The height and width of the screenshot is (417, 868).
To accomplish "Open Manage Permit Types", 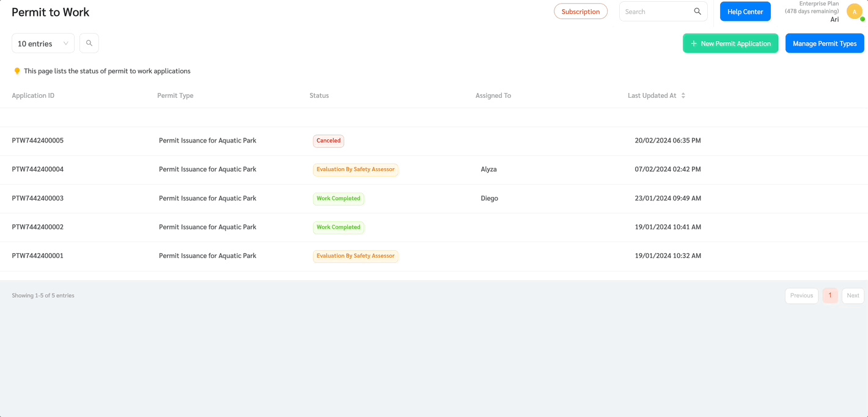I will (x=825, y=43).
